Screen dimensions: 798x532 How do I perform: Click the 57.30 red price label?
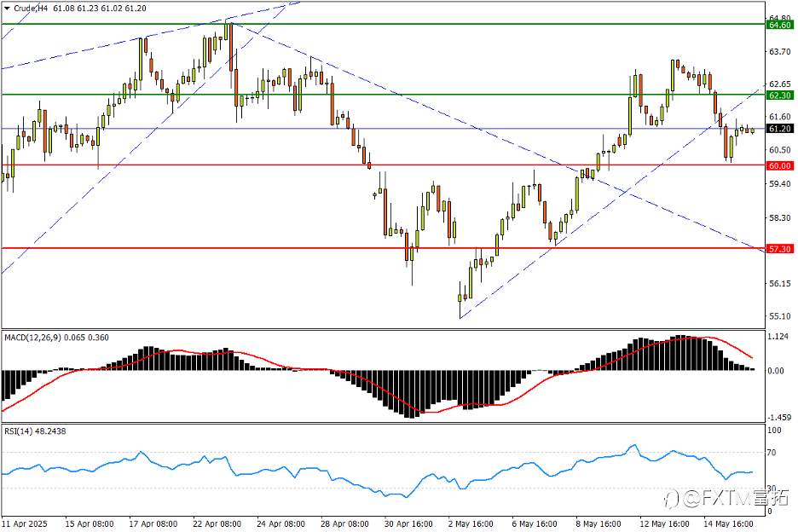point(780,249)
